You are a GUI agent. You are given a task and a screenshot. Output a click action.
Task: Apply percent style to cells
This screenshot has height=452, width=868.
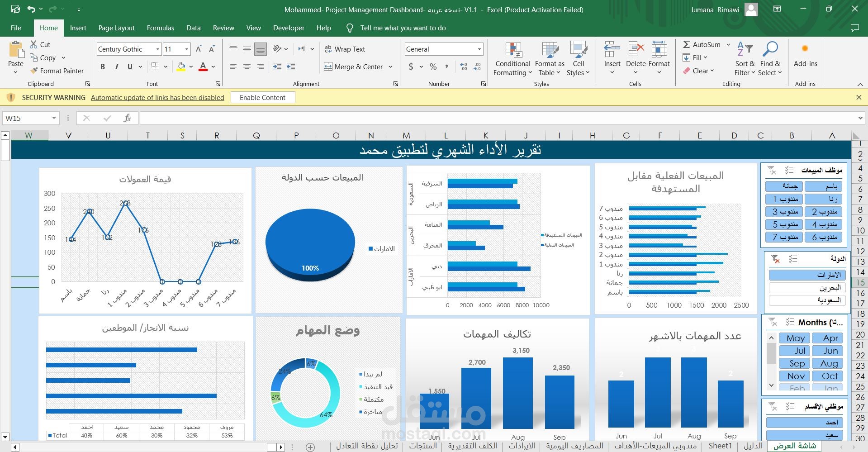point(433,67)
